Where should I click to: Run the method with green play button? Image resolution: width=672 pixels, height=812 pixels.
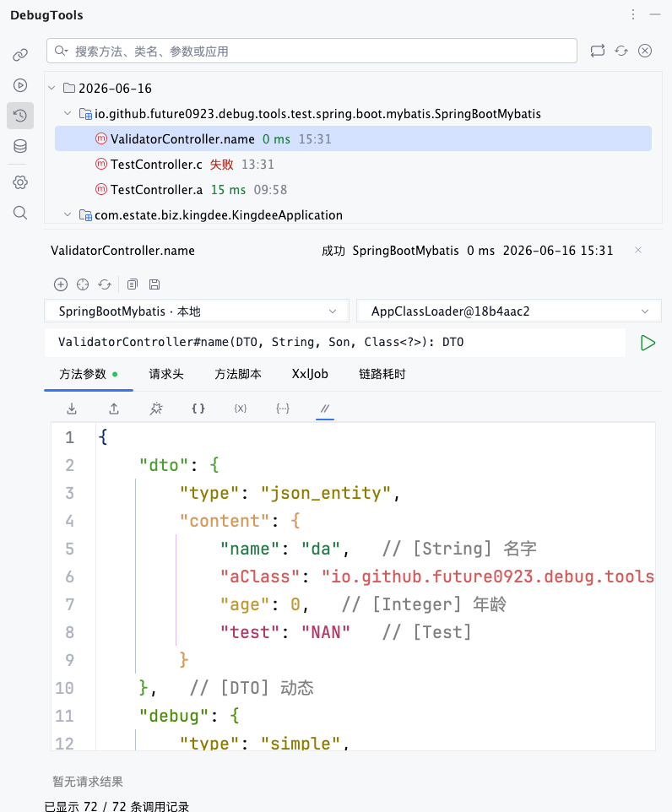648,343
